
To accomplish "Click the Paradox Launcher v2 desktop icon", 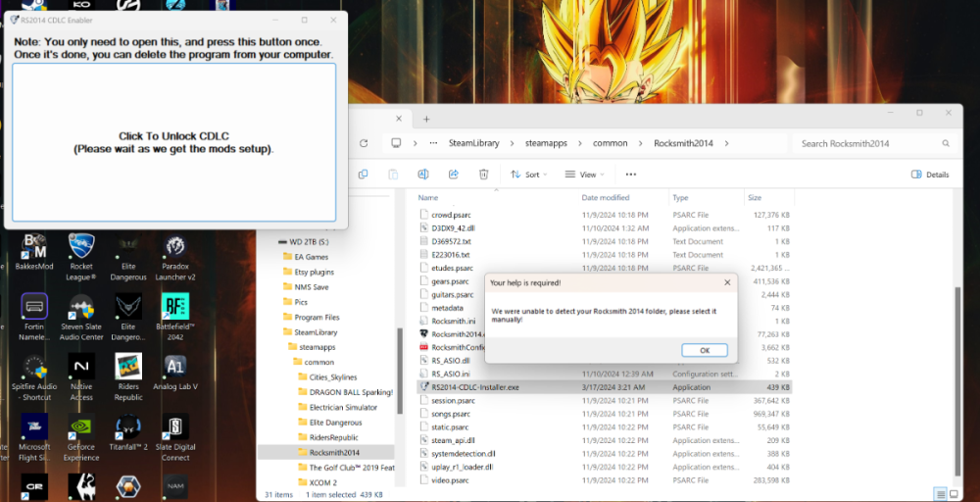I will tap(175, 256).
